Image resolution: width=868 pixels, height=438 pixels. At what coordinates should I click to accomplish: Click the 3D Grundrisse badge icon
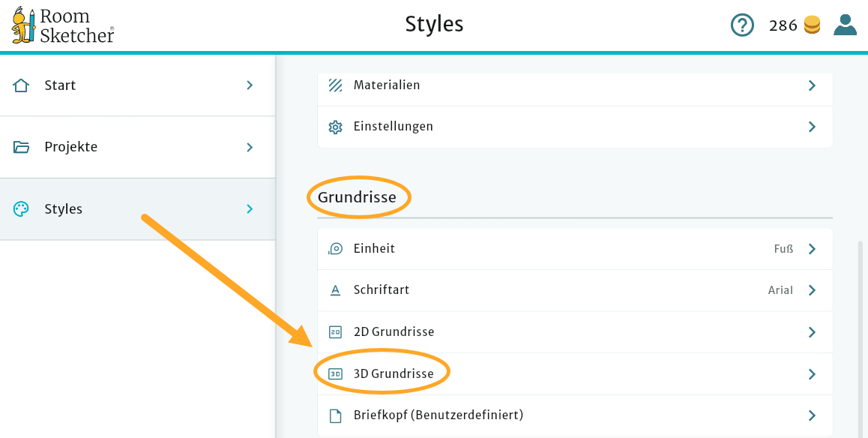pyautogui.click(x=335, y=372)
